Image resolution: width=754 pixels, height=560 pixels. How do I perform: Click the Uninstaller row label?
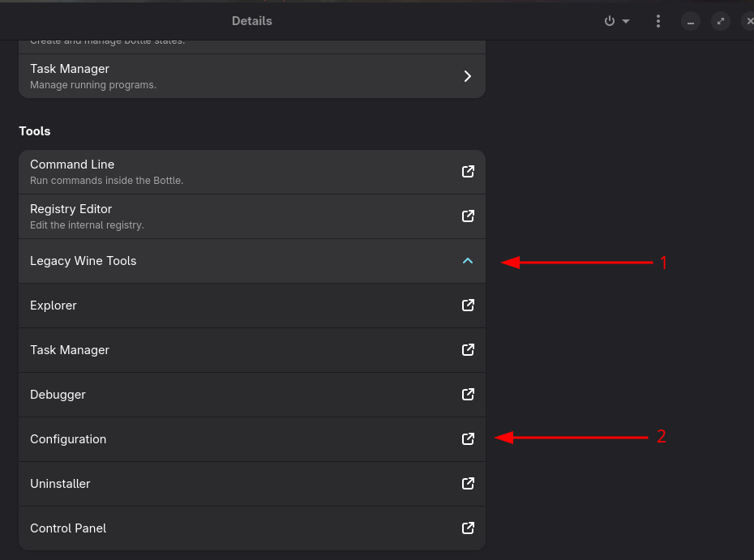tap(60, 484)
